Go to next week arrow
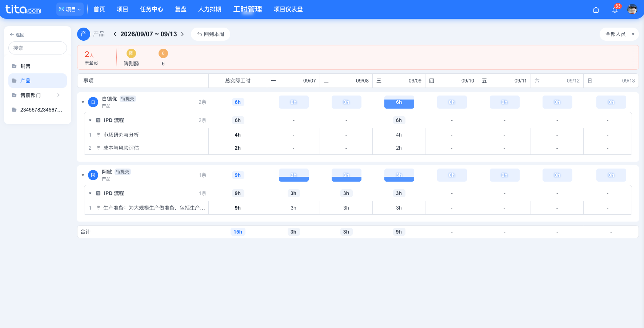 [183, 34]
